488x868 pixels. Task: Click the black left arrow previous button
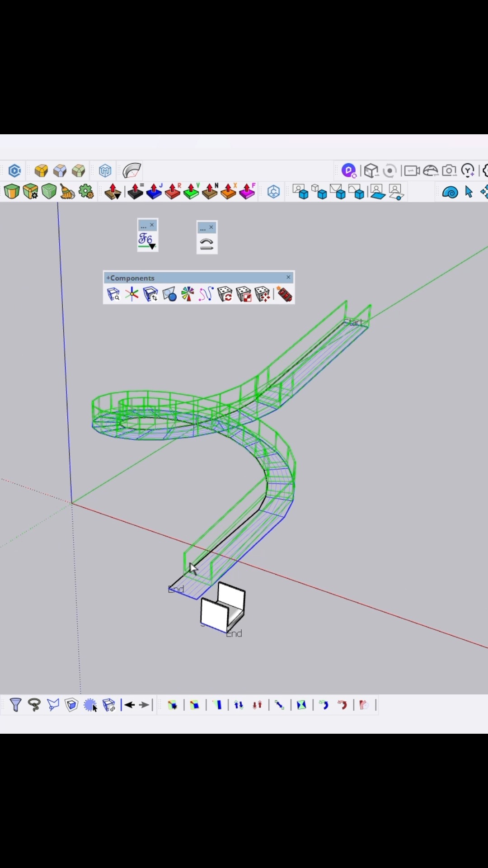tap(130, 705)
